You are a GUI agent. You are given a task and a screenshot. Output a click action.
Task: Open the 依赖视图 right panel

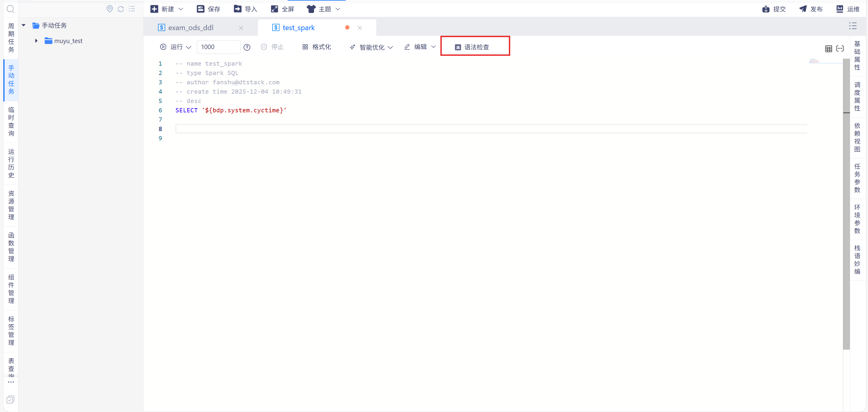[x=857, y=137]
